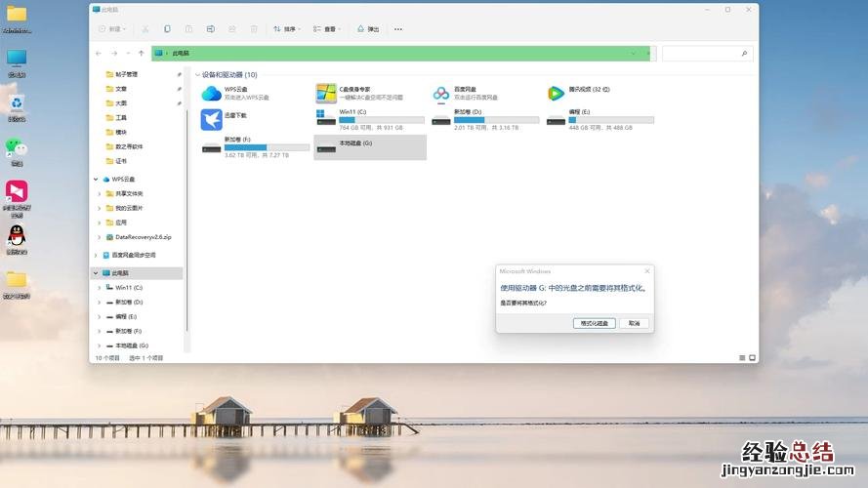The height and width of the screenshot is (488, 868).
Task: Open recent locations dropdown beside forward arrow
Action: coord(128,53)
